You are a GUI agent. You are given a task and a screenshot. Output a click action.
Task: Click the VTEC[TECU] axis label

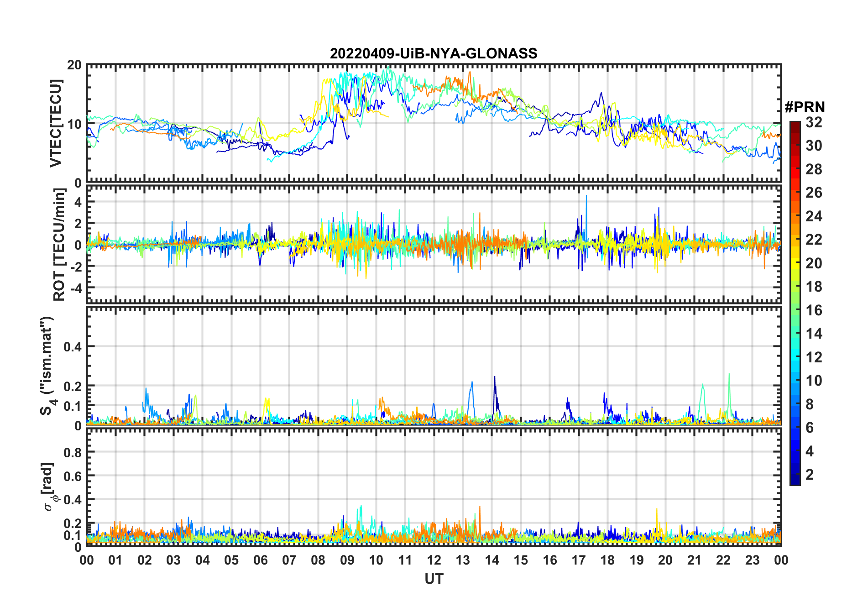click(56, 123)
